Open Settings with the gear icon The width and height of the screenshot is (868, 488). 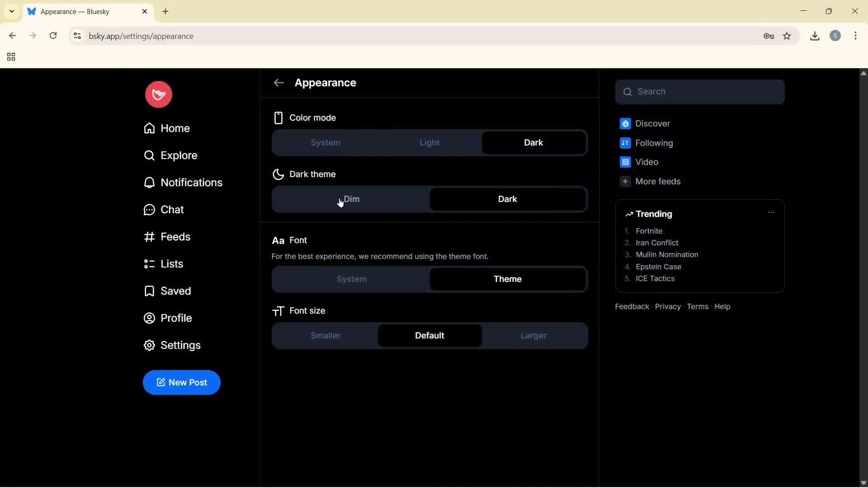point(149,345)
